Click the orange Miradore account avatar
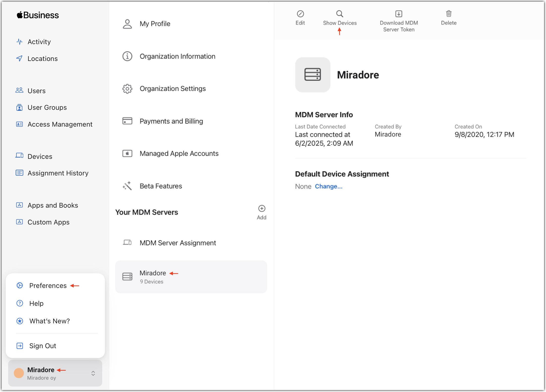Viewport: 546px width, 392px height. click(x=19, y=373)
